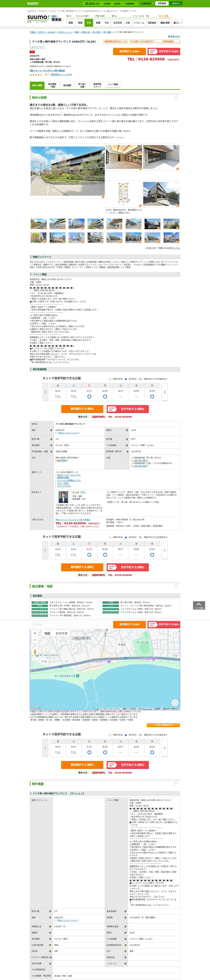Click 最初の位置に戻る on the map
Viewport: 210px width, 980px height.
tap(82, 638)
